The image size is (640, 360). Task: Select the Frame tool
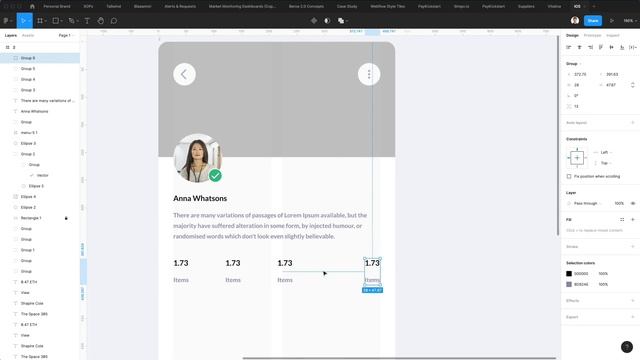pyautogui.click(x=40, y=20)
